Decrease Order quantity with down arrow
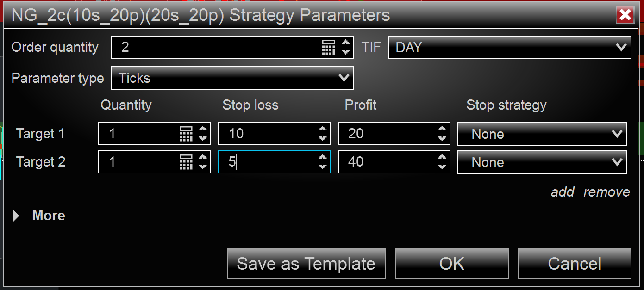Image resolution: width=644 pixels, height=290 pixels. [x=345, y=51]
